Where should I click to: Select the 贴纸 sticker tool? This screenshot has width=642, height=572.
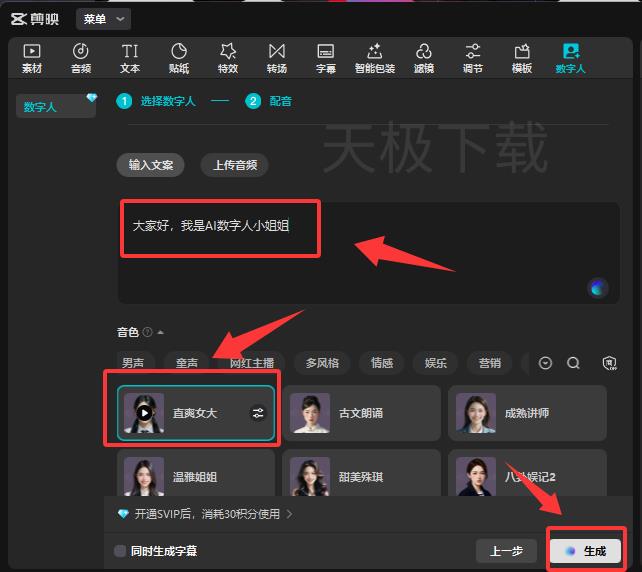[x=179, y=58]
